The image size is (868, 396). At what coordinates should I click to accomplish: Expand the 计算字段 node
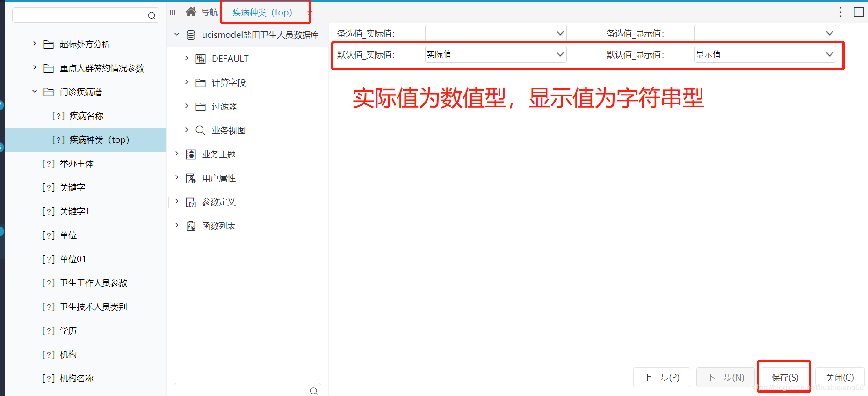pyautogui.click(x=187, y=82)
